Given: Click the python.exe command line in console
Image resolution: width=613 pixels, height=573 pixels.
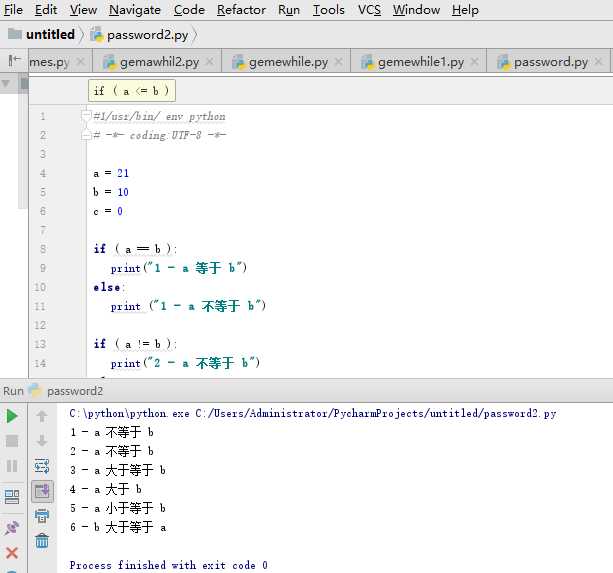Looking at the screenshot, I should [313, 414].
